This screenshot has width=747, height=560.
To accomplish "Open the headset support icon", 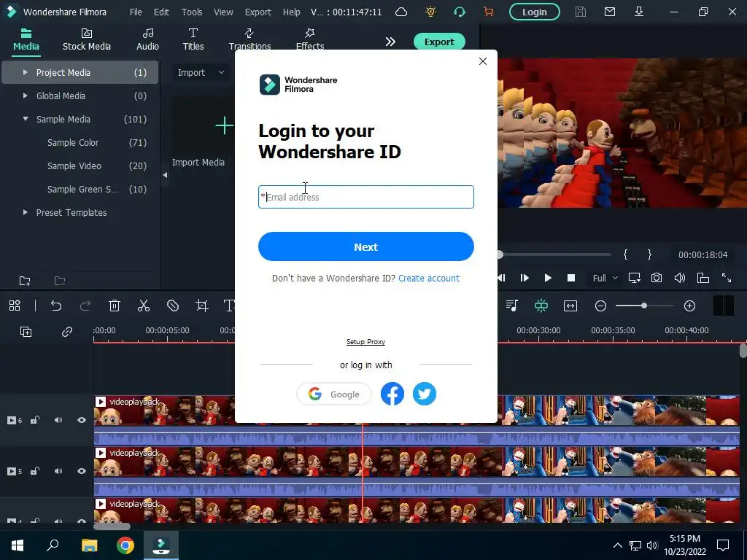I will pos(460,12).
